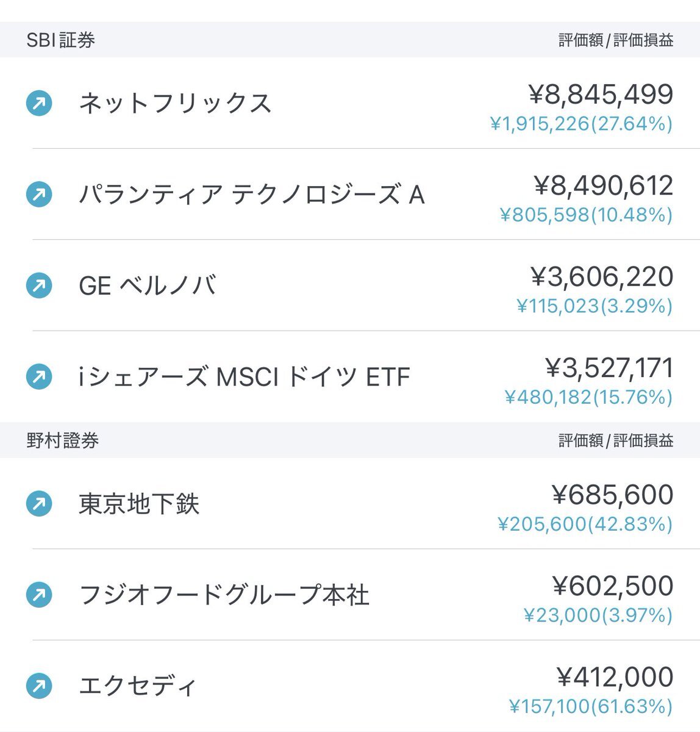This screenshot has width=700, height=732.
Task: Open the パランティア テクノロジーズ A holding
Action: click(252, 195)
